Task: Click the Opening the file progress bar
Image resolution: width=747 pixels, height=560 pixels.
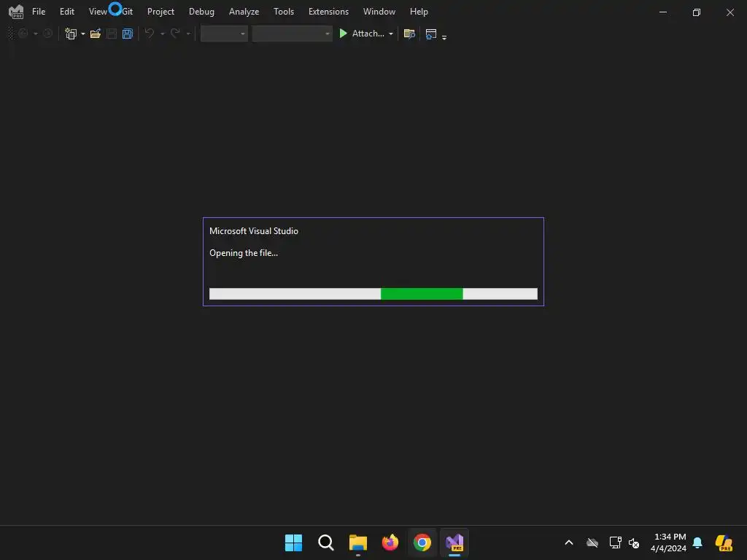Action: [x=373, y=294]
